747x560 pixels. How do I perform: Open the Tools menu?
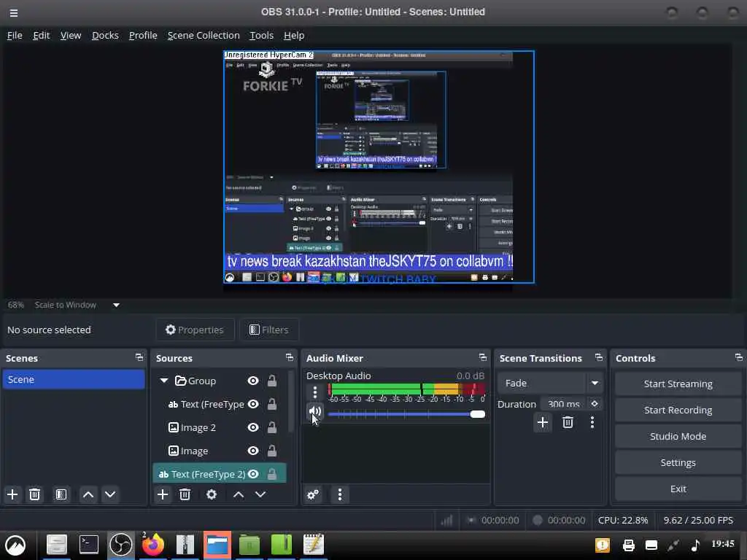tap(262, 35)
